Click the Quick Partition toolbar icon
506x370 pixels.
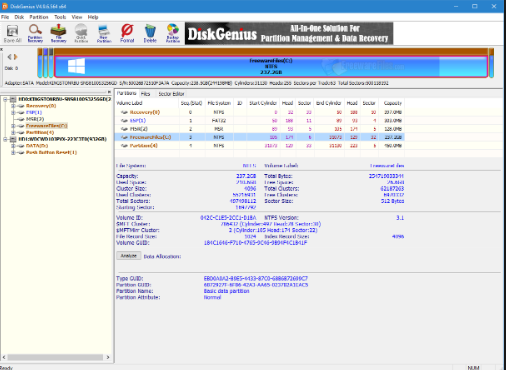tap(81, 34)
